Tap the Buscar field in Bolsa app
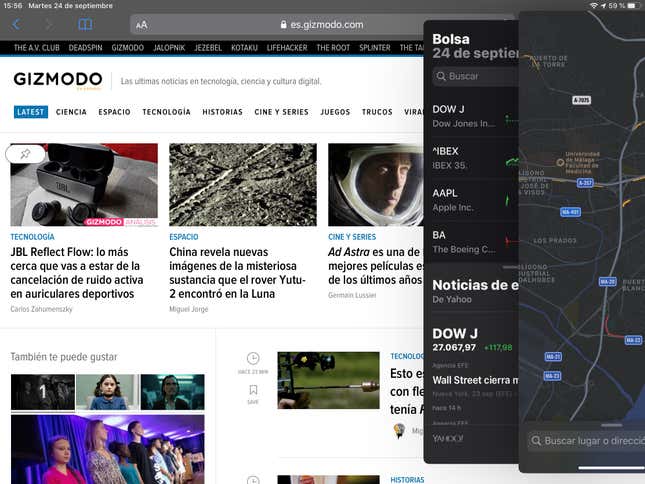The width and height of the screenshot is (645, 484). (x=475, y=76)
